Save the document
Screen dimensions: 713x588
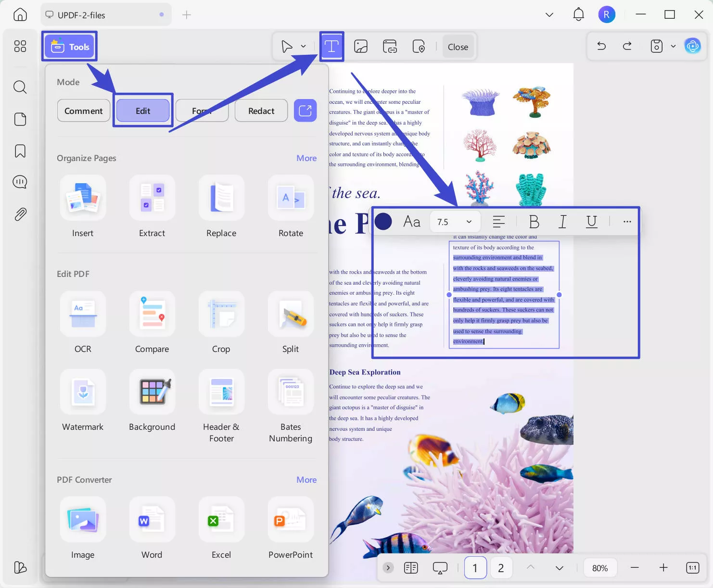click(657, 46)
